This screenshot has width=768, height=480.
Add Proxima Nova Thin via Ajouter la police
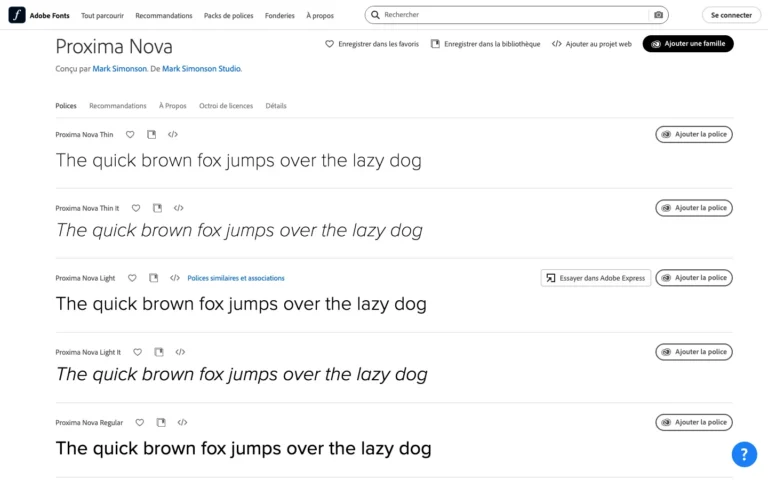694,134
